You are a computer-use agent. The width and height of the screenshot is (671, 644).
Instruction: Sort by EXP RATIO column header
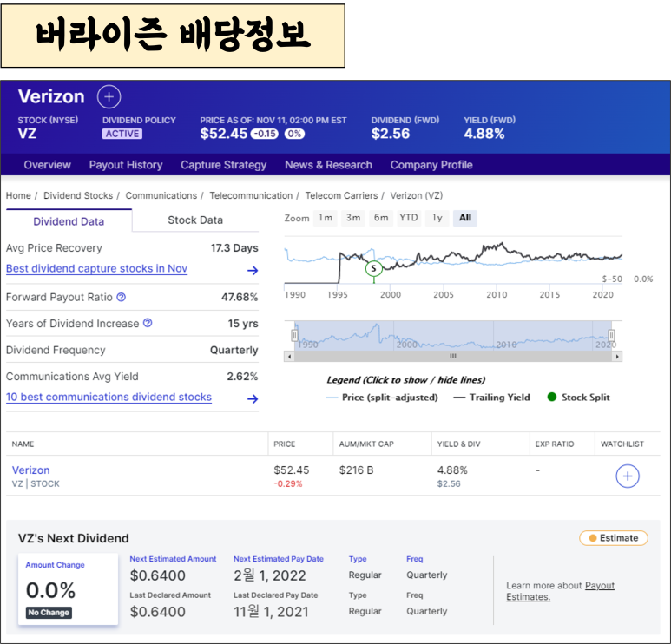[555, 444]
